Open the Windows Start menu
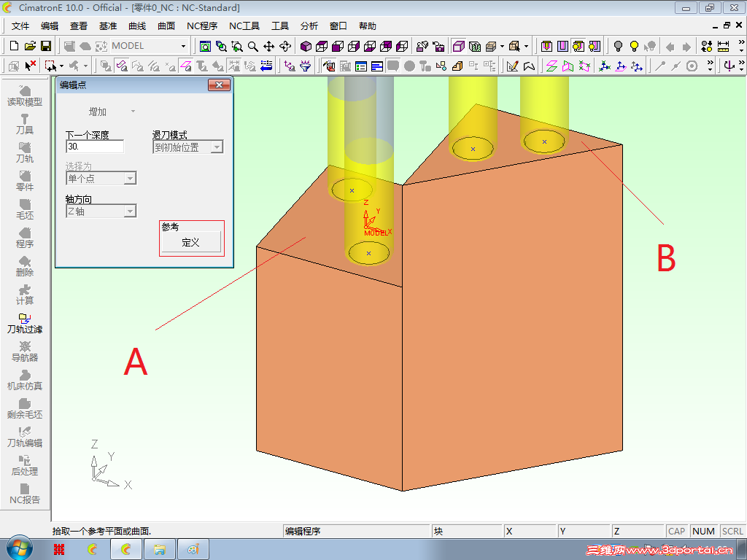The width and height of the screenshot is (747, 560). (20, 548)
